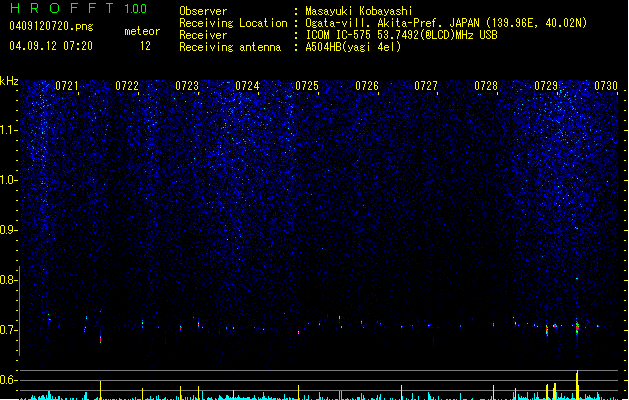Click the 0725 time marker
This screenshot has height=400, width=629.
point(307,86)
